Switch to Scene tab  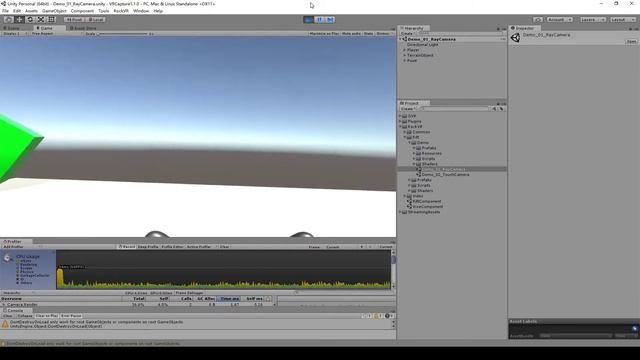pos(11,28)
